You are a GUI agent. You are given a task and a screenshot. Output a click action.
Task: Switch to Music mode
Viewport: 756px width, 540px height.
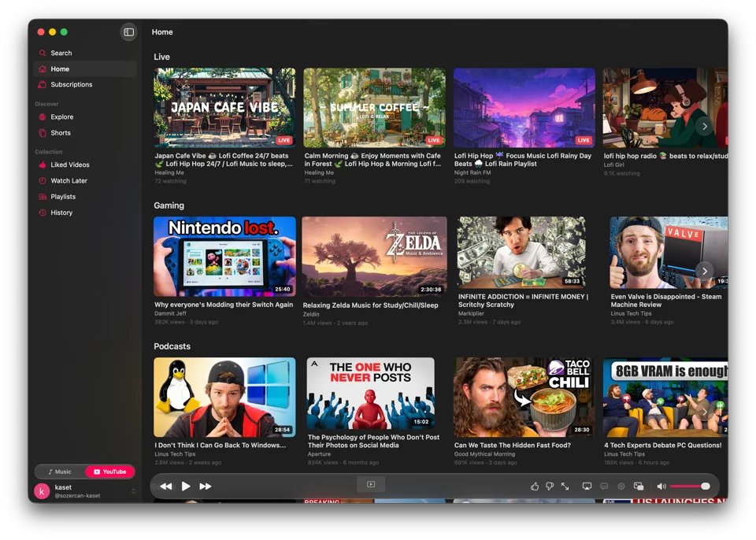point(60,472)
